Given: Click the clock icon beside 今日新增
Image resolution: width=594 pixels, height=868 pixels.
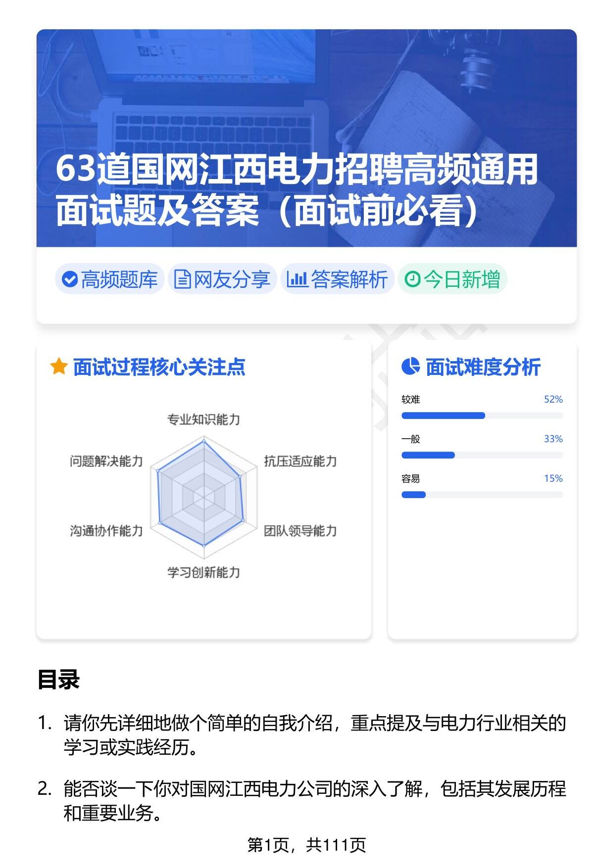Looking at the screenshot, I should 412,279.
